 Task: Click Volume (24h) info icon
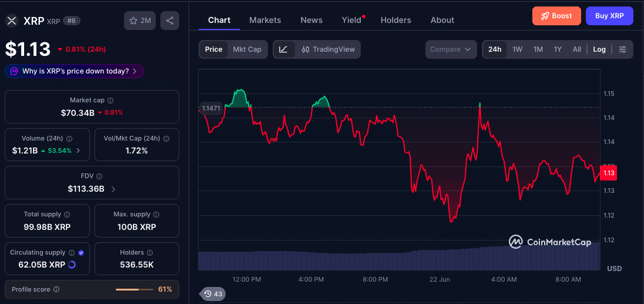click(x=69, y=139)
